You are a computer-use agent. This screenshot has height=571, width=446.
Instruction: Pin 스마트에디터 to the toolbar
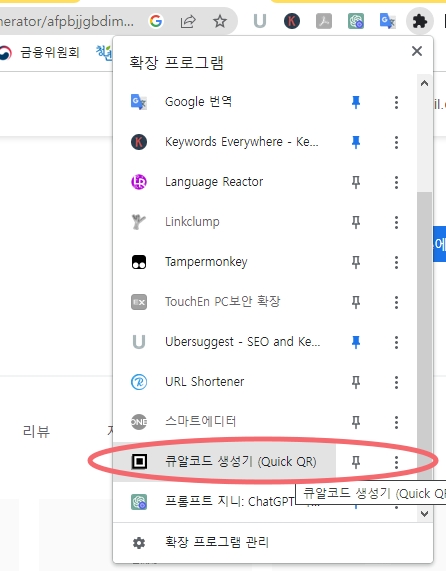pos(356,422)
